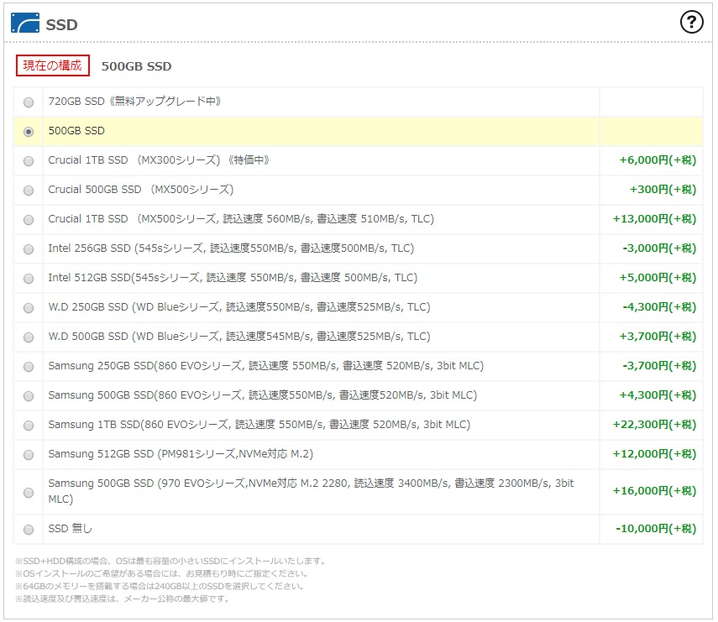Click the -10,000円(+税) price text
Viewport: 718px width, 622px height.
point(656,528)
